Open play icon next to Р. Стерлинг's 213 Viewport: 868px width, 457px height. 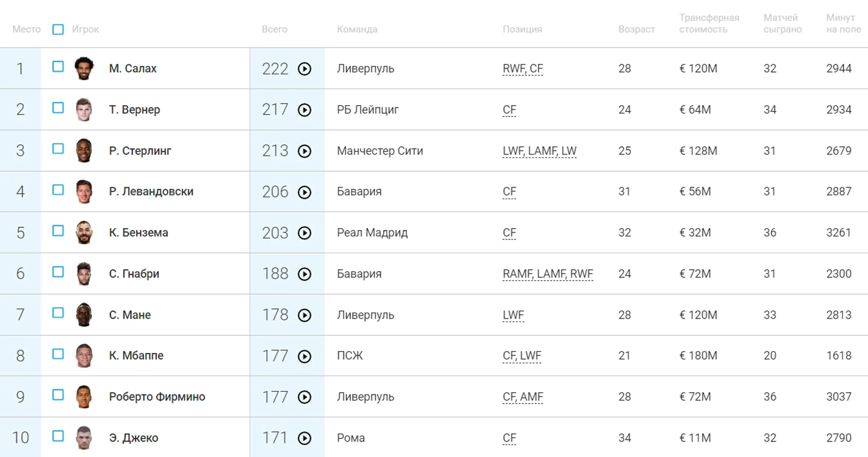point(304,151)
